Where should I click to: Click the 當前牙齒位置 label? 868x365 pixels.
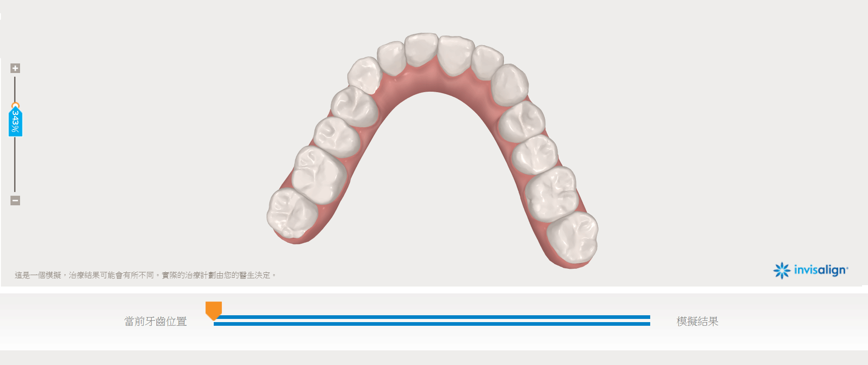(x=156, y=321)
